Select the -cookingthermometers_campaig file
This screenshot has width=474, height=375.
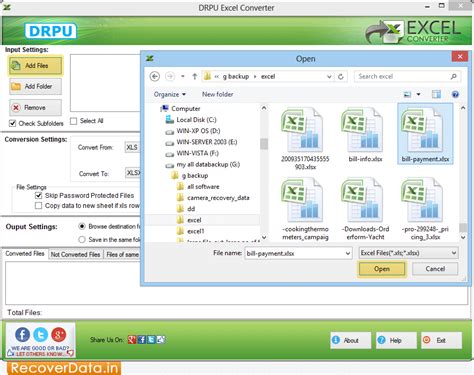point(305,208)
